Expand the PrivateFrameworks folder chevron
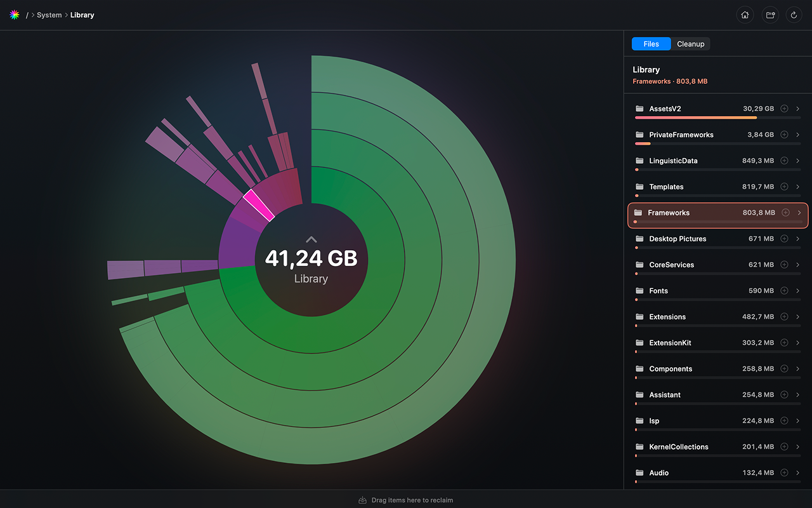This screenshot has width=812, height=508. tap(798, 135)
